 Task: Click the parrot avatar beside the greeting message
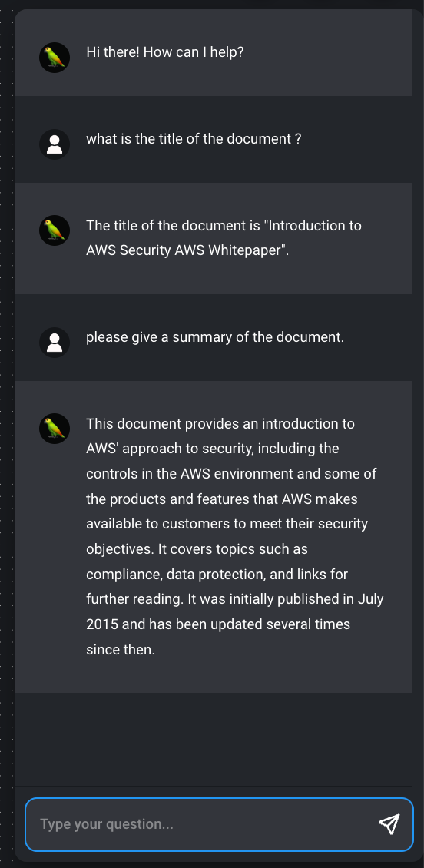point(55,58)
